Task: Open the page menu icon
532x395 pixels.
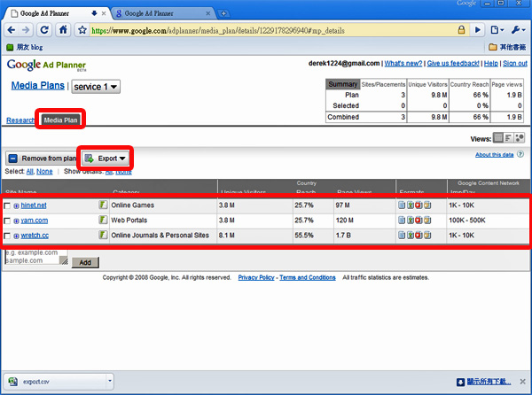Action: (497, 30)
